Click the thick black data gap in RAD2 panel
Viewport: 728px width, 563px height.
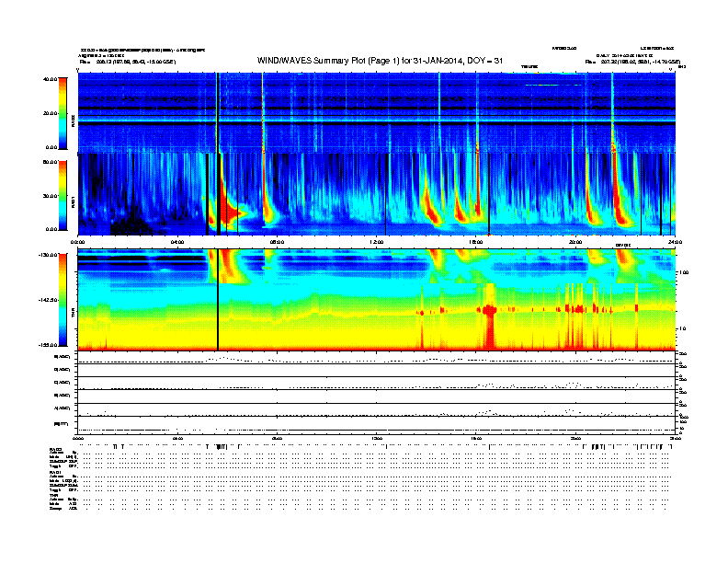(x=217, y=112)
